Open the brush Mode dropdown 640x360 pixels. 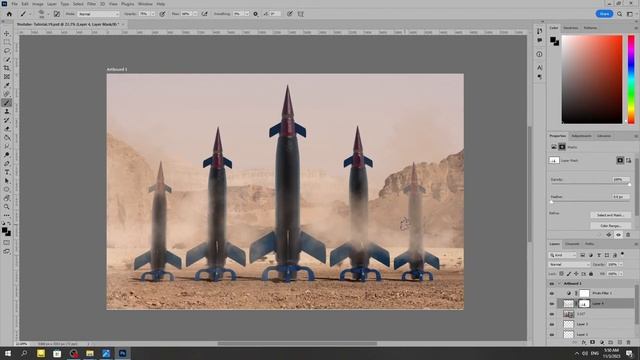click(x=98, y=14)
